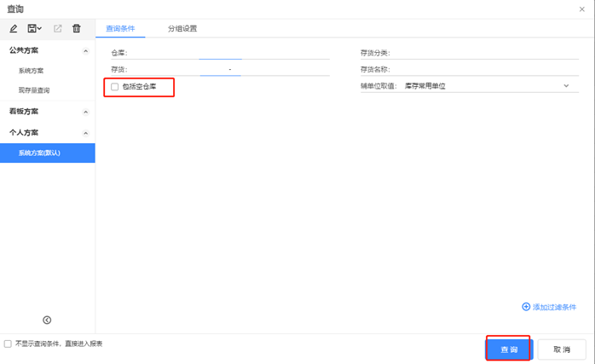Click the export share icon
The height and width of the screenshot is (364, 595).
point(57,28)
